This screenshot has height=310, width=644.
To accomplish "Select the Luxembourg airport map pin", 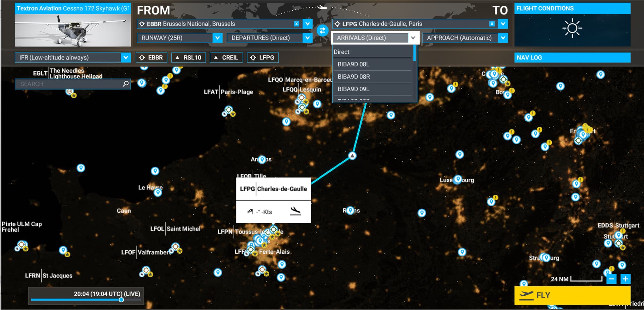I will coord(458,179).
